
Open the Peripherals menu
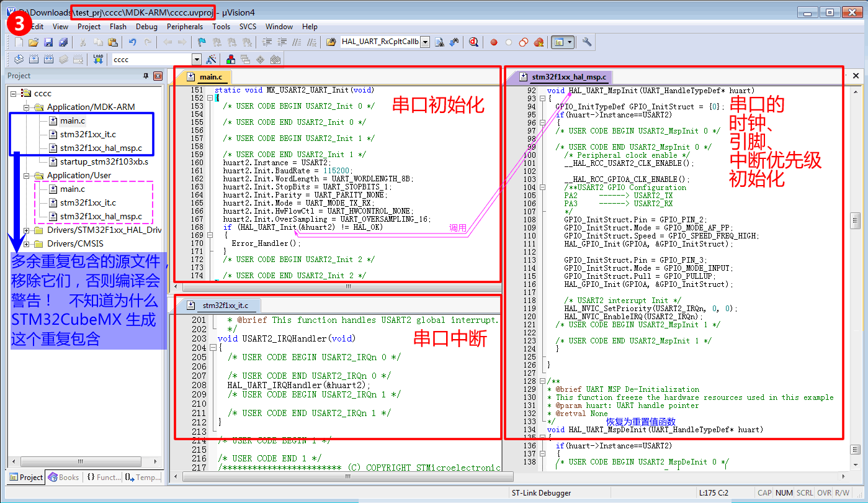184,27
